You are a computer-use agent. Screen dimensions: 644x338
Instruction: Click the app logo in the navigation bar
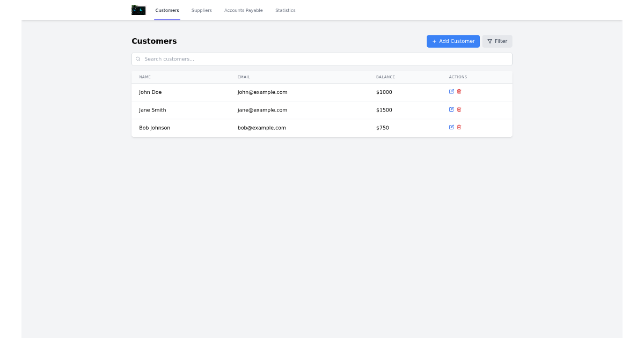coord(138,10)
